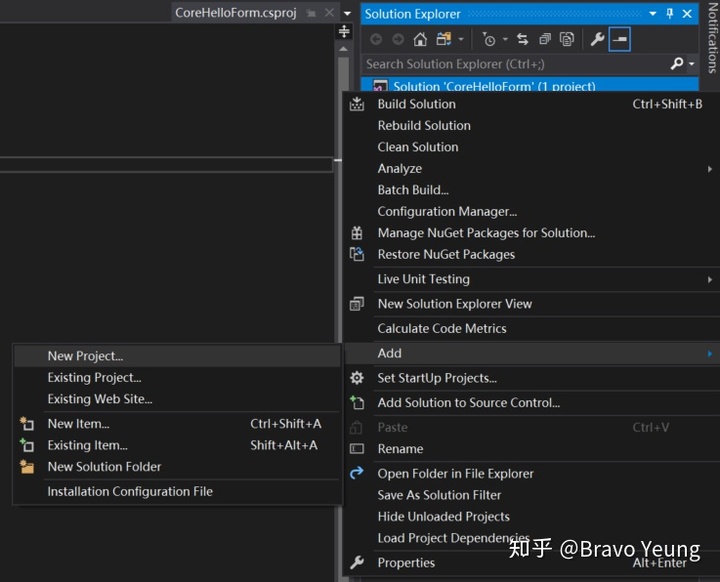Open Manage NuGet Packages for Solution
Viewport: 720px width, 582px height.
click(x=531, y=233)
